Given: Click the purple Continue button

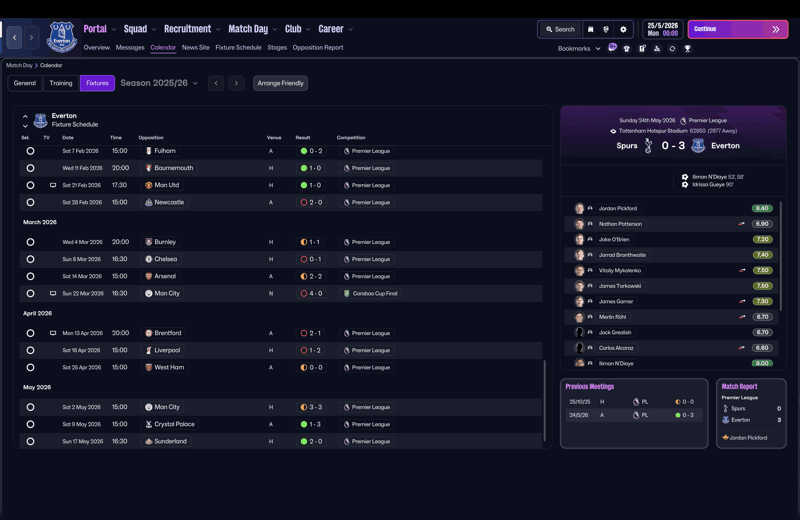Looking at the screenshot, I should click(738, 30).
